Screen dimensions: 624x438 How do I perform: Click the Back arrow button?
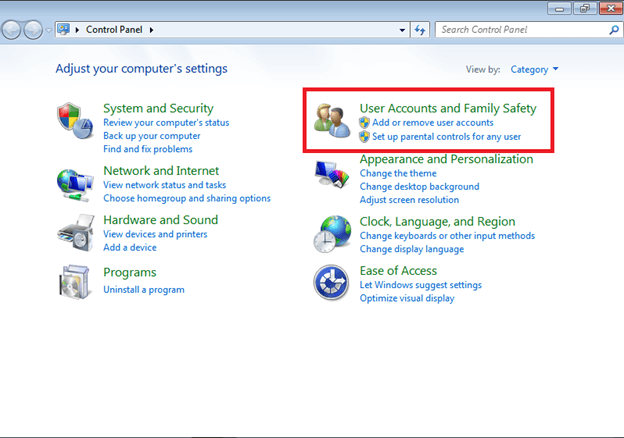[x=11, y=30]
